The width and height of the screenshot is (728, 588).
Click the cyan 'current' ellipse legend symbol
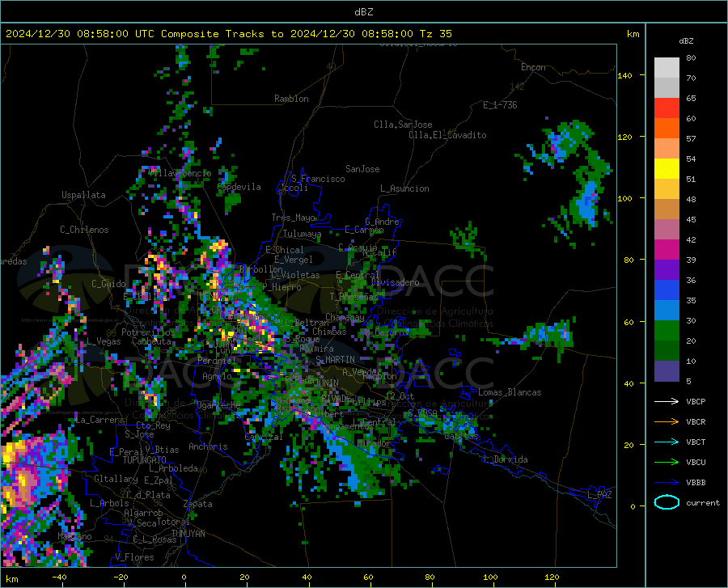pyautogui.click(x=667, y=502)
